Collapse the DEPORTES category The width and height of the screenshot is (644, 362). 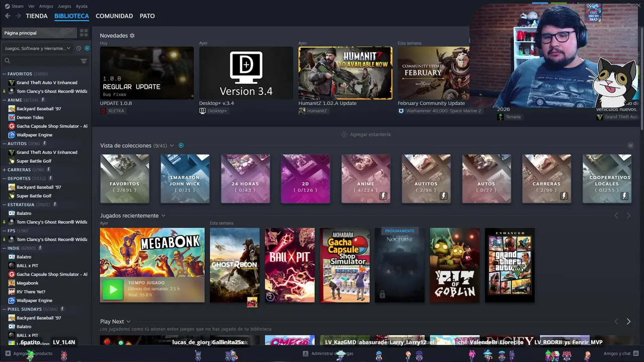click(5, 178)
